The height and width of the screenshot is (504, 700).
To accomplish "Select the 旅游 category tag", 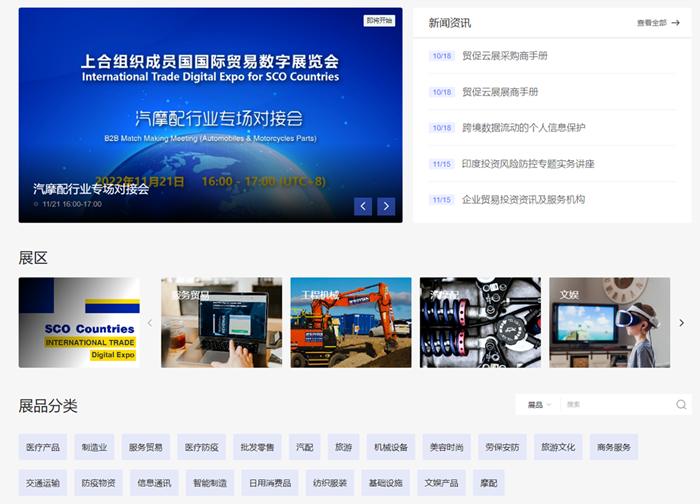I will 343,447.
